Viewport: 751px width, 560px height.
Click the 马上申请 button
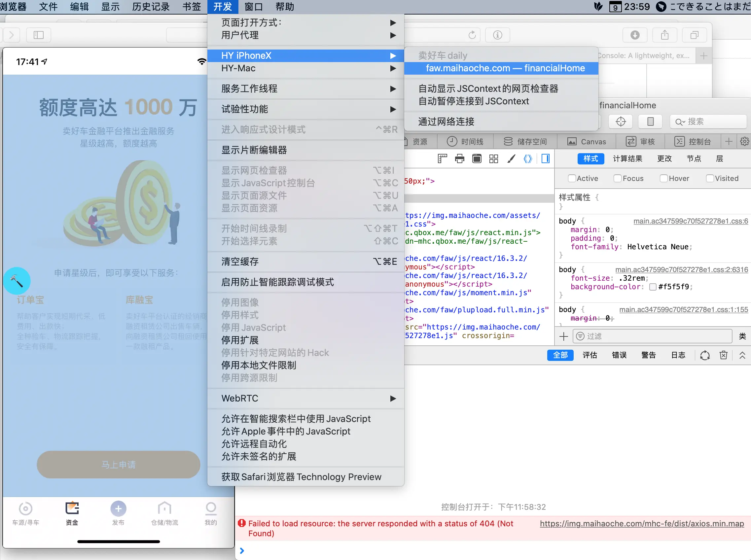point(118,465)
